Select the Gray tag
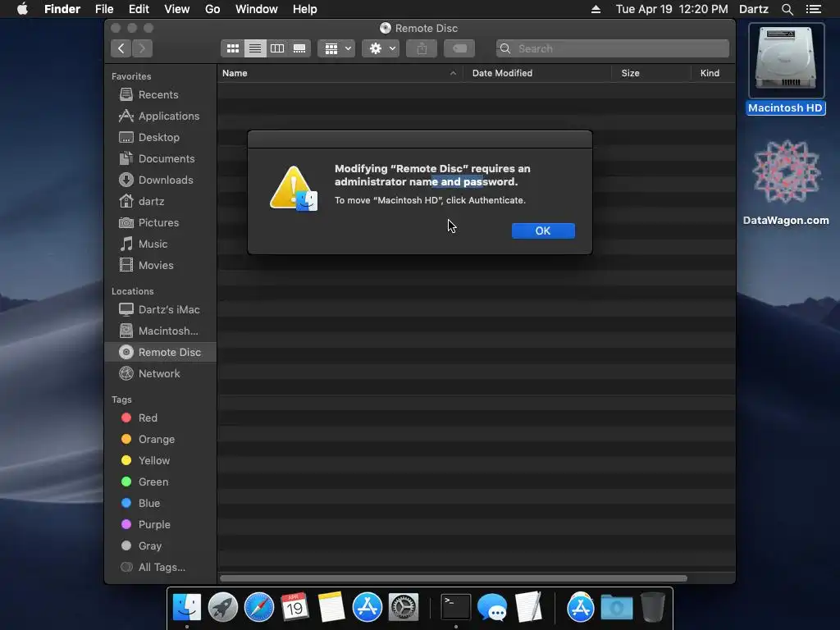This screenshot has width=840, height=630. (161, 546)
